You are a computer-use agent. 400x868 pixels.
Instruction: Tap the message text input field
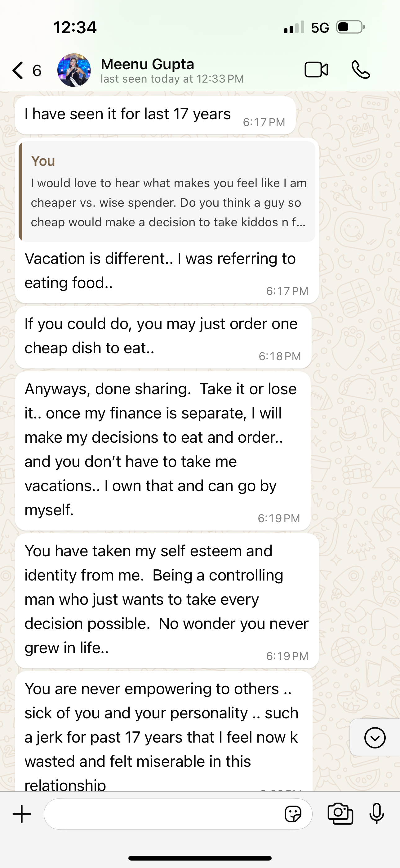[162, 814]
